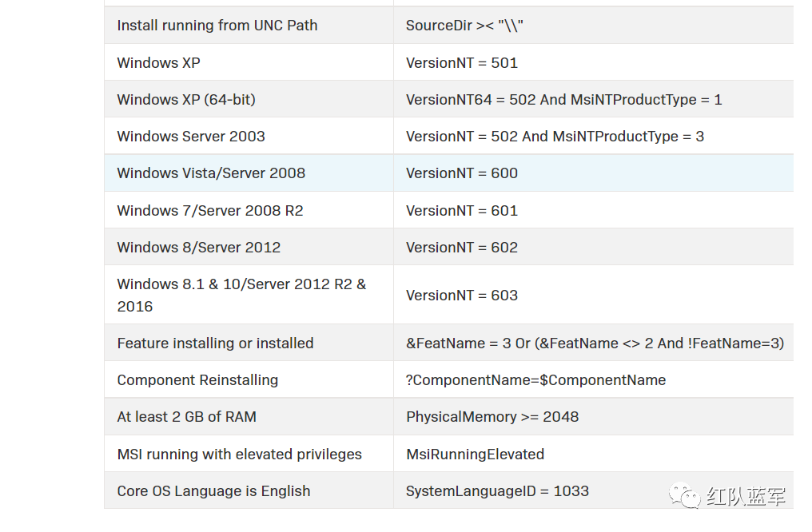Click the 'VersionNT = 601' value
The height and width of the screenshot is (532, 812).
pos(462,211)
